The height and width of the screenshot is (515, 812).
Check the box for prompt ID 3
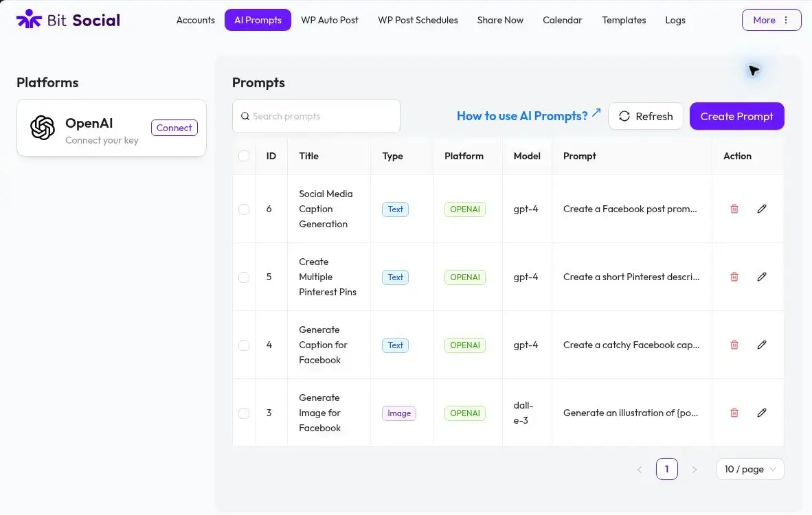pos(244,413)
